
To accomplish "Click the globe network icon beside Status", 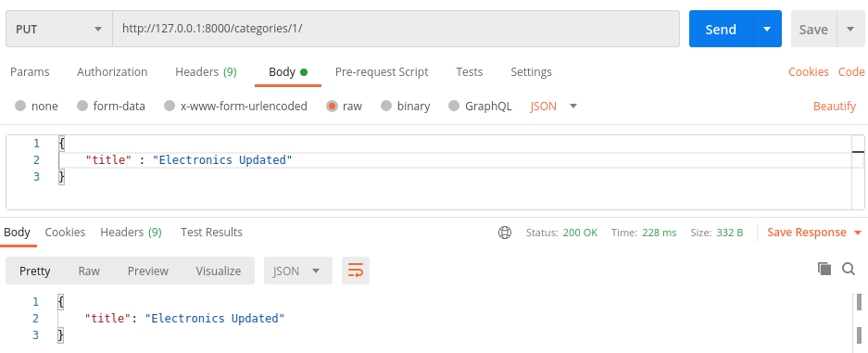I will click(x=504, y=233).
